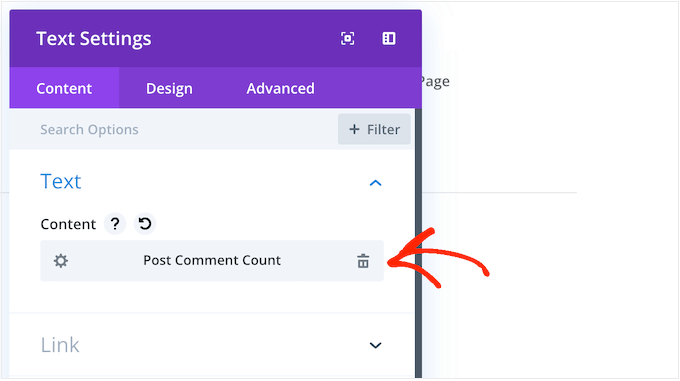
Task: Click the Link section heading
Action: tap(60, 345)
